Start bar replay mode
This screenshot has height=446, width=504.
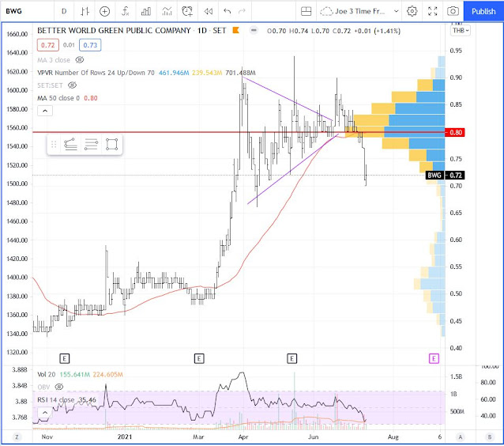[x=208, y=12]
